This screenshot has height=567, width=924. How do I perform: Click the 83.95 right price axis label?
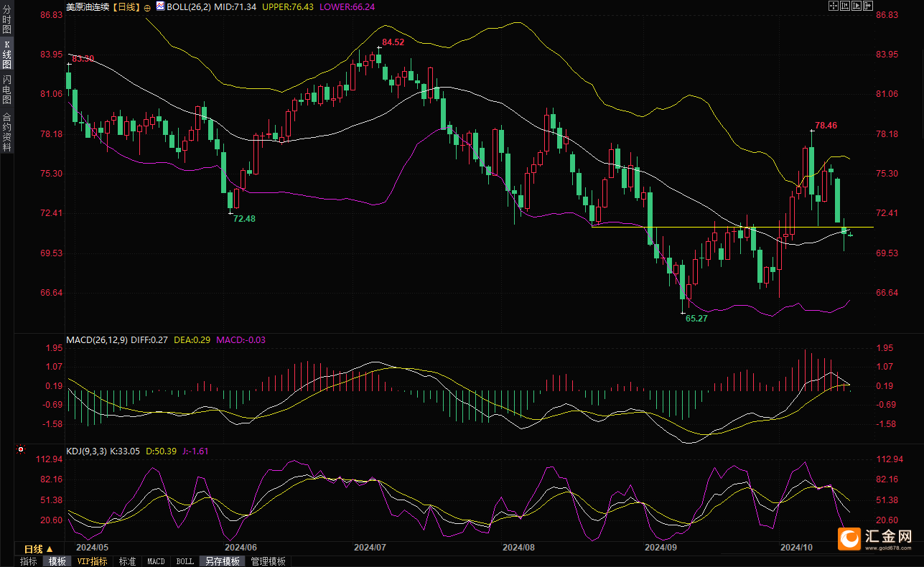click(x=888, y=55)
